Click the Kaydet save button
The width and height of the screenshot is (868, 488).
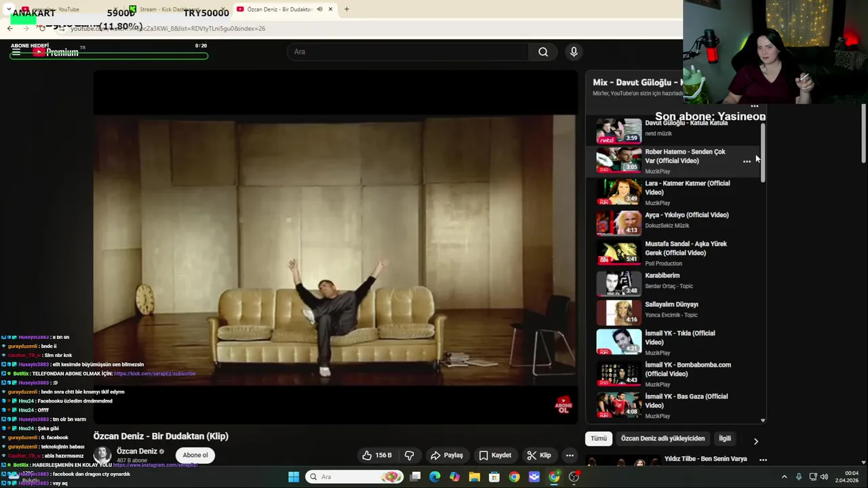coord(495,455)
